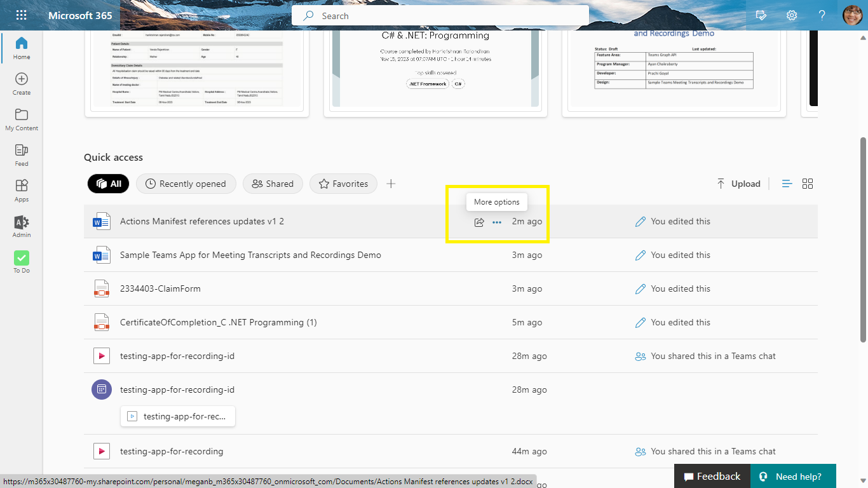Click in the Search box

click(x=440, y=16)
